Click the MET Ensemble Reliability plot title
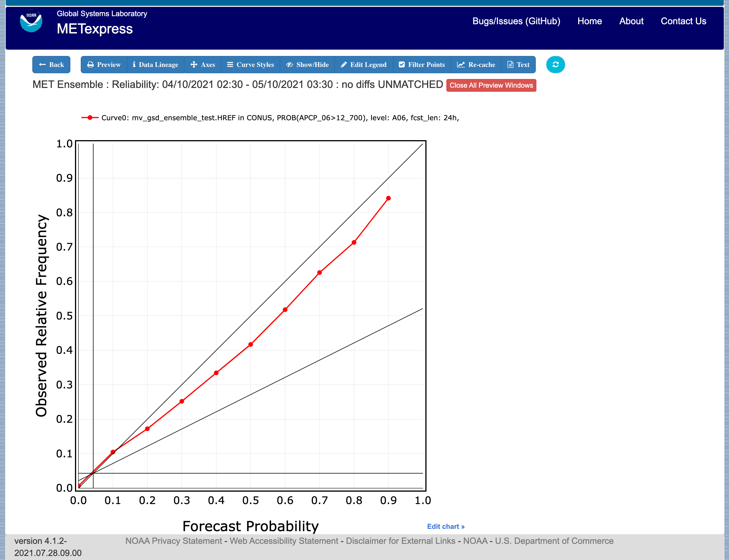729x560 pixels. (238, 85)
